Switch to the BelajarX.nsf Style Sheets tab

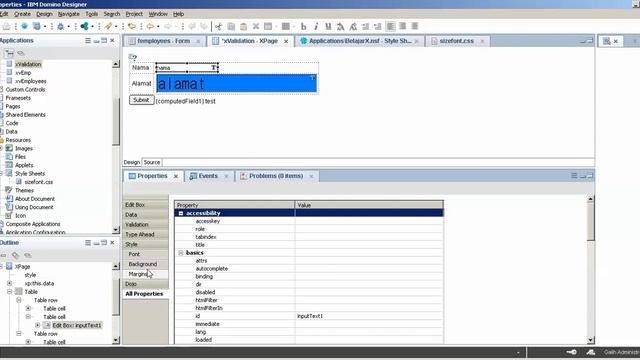click(x=359, y=41)
